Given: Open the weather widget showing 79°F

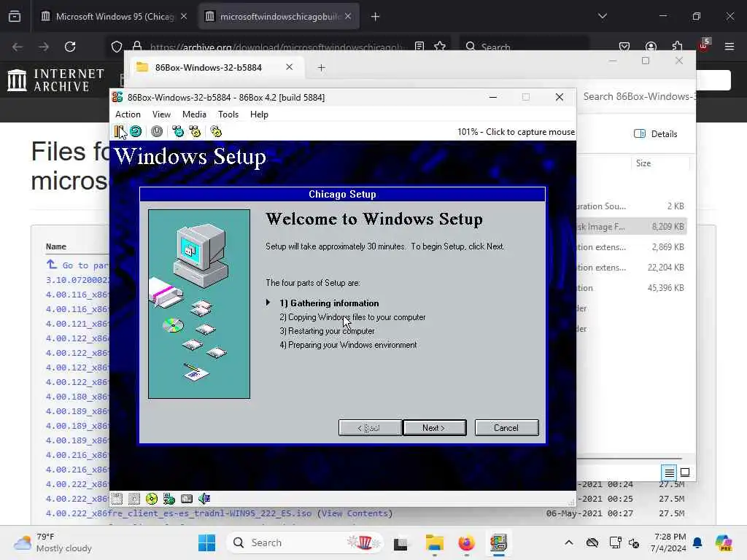Looking at the screenshot, I should tap(53, 542).
